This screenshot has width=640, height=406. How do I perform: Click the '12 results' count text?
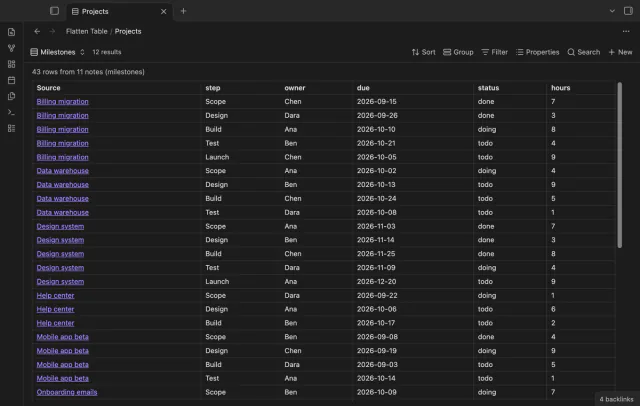pos(107,52)
